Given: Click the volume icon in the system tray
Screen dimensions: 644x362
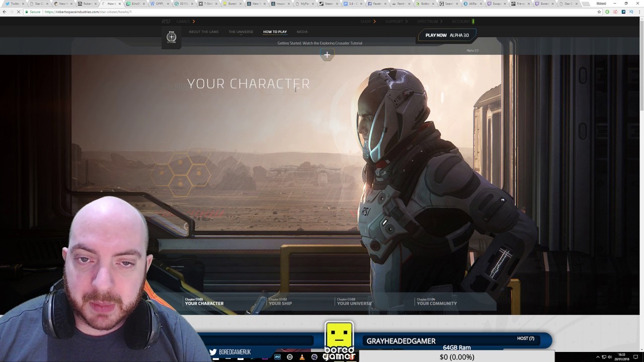Looking at the screenshot, I should 610,357.
